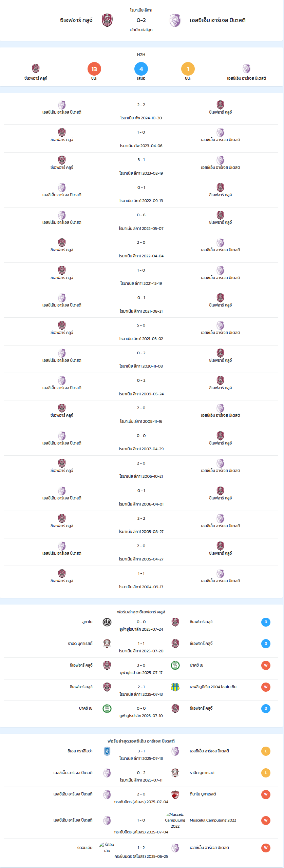Open the Lugano club logo in recent form
The width and height of the screenshot is (284, 868).
107,622
